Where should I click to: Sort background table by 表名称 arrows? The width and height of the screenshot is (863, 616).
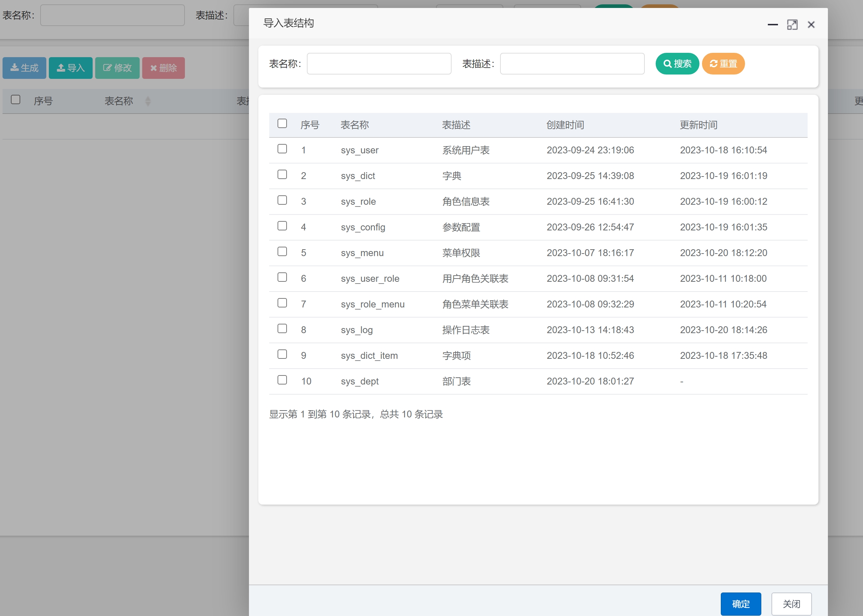coord(148,101)
